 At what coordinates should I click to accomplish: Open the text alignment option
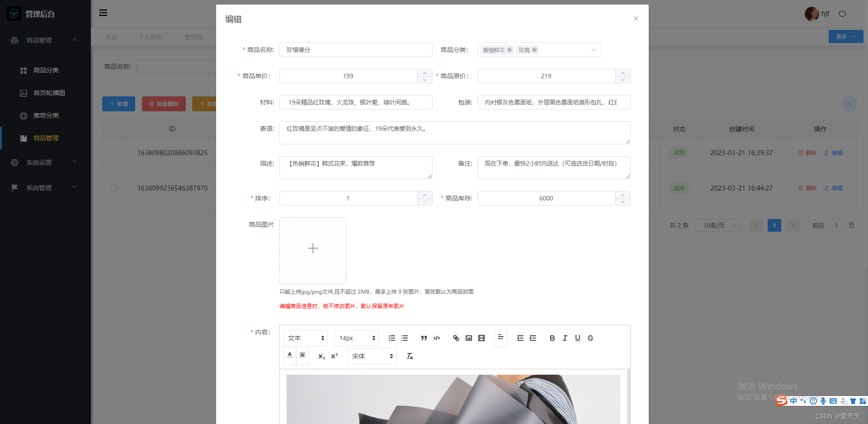point(501,338)
